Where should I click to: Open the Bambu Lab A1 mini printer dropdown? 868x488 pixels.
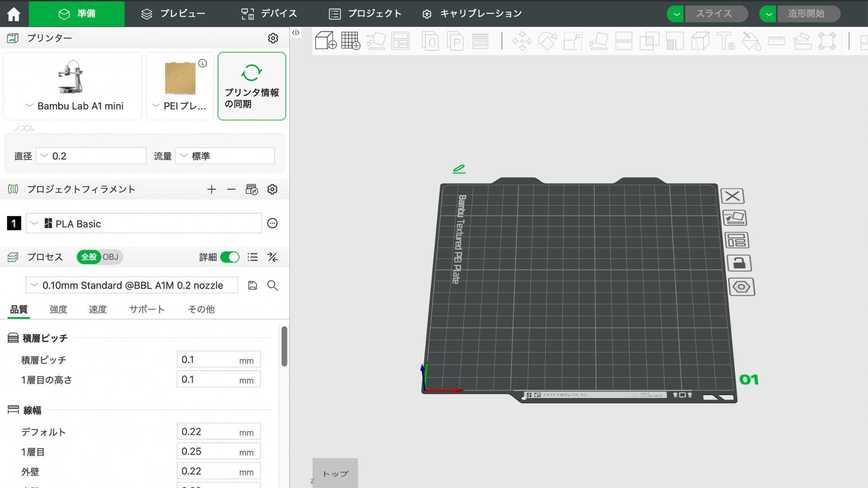point(74,106)
